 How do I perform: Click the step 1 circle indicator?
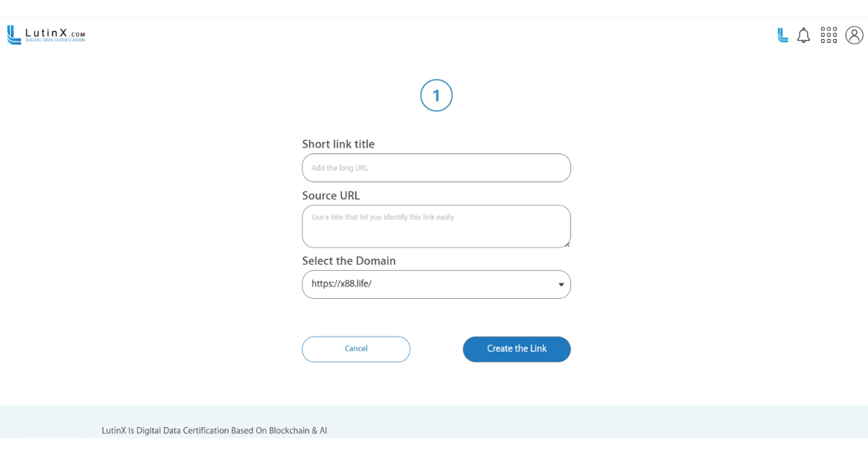pyautogui.click(x=436, y=96)
